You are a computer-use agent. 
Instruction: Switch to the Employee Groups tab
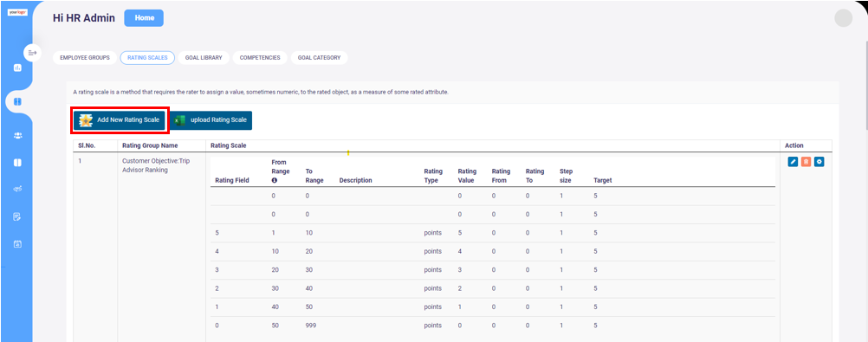[85, 57]
